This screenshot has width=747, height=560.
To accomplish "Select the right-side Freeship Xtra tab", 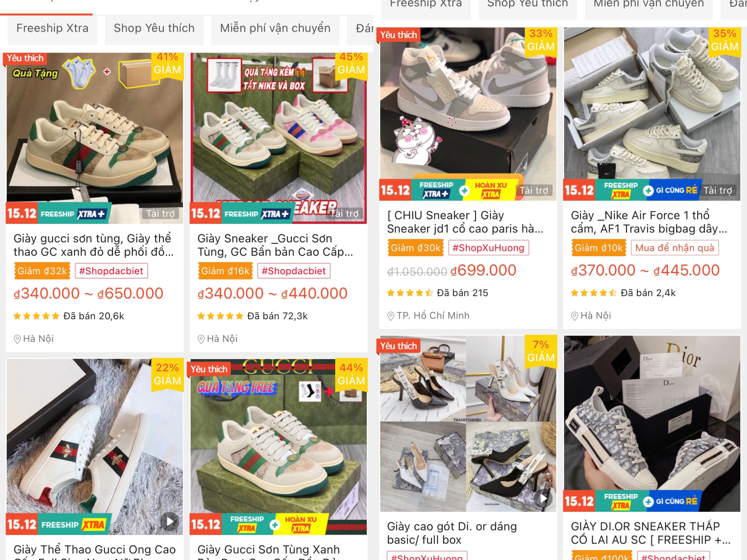I will coord(426,5).
